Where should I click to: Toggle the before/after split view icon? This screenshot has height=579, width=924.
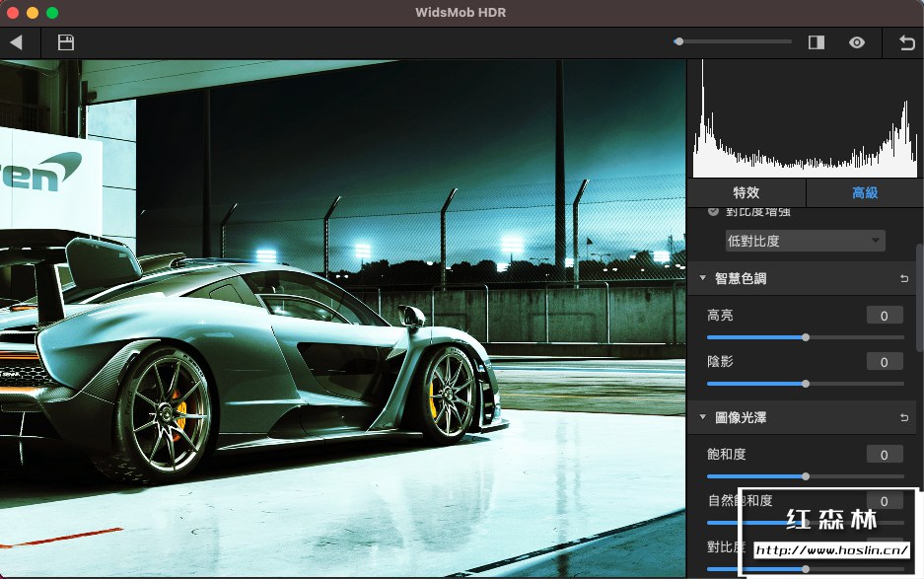pyautogui.click(x=816, y=42)
